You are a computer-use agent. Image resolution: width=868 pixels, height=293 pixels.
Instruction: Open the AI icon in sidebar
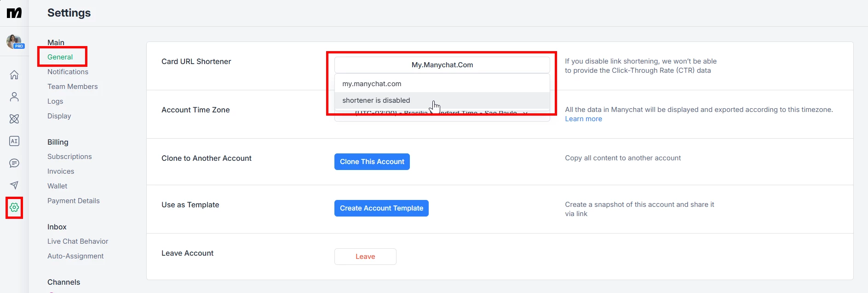pos(14,141)
